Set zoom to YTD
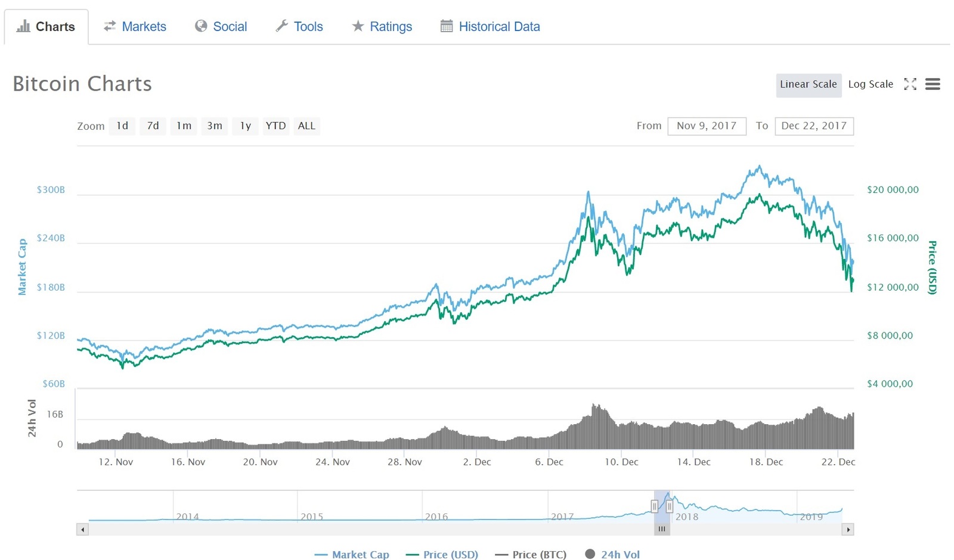This screenshot has width=954, height=560. (x=275, y=126)
